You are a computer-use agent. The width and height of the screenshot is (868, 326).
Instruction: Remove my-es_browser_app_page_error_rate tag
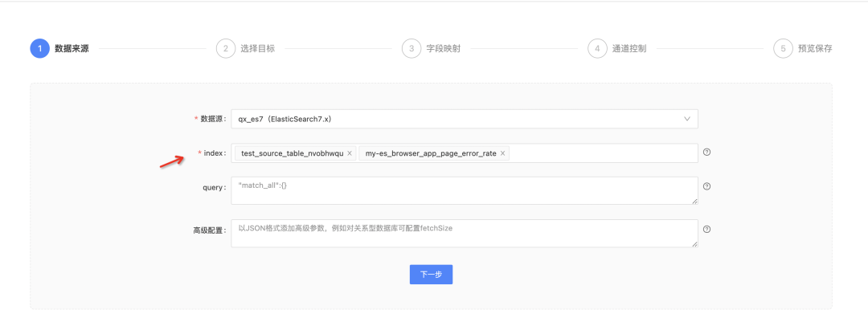tap(502, 153)
